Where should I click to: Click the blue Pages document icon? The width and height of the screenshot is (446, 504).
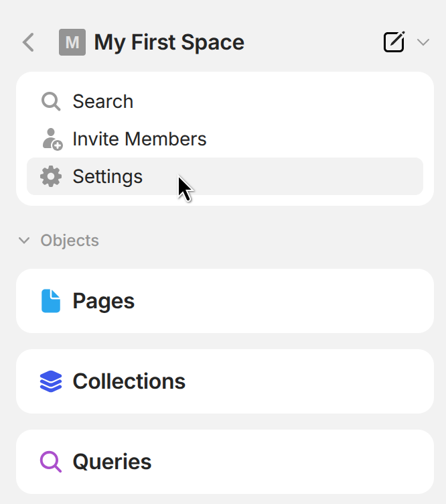(x=51, y=301)
